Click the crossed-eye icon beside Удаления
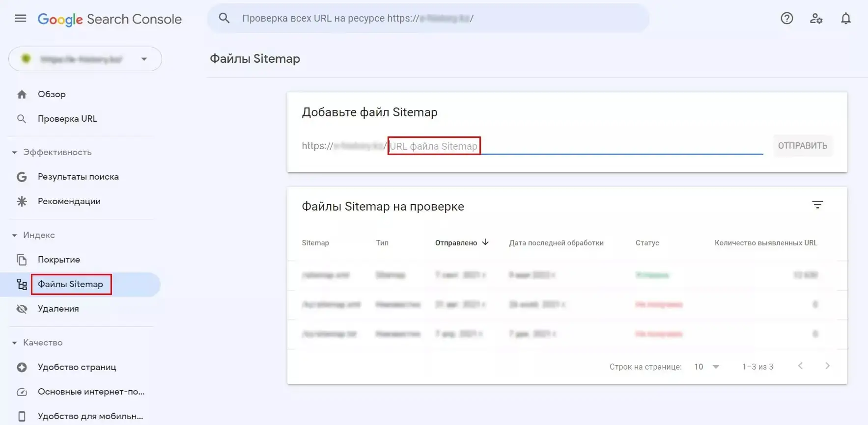The height and width of the screenshot is (425, 868). pyautogui.click(x=22, y=309)
